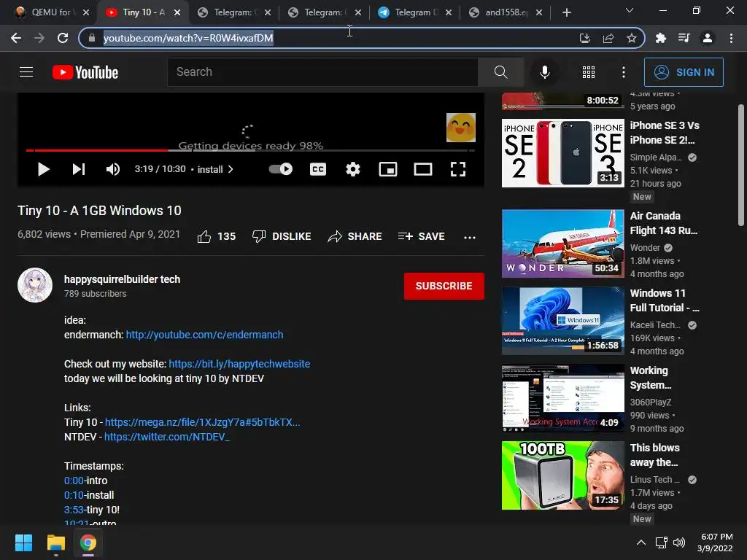Search with voice microphone icon
Viewport: 747px width, 560px height.
[544, 72]
